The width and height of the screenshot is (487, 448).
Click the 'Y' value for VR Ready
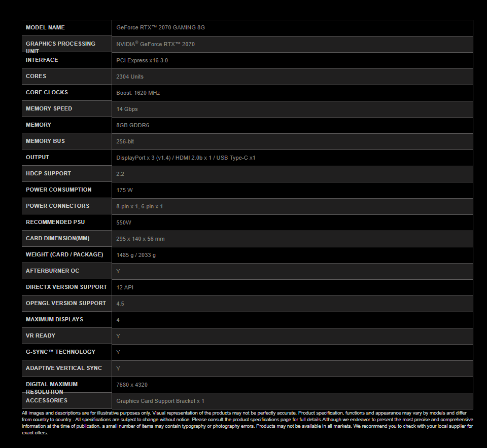pos(118,336)
